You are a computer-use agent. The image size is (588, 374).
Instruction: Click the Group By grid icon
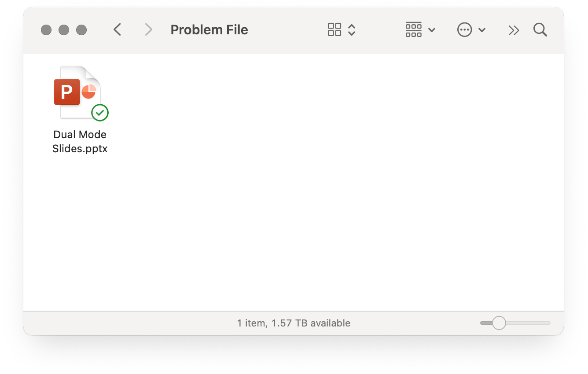(x=413, y=30)
